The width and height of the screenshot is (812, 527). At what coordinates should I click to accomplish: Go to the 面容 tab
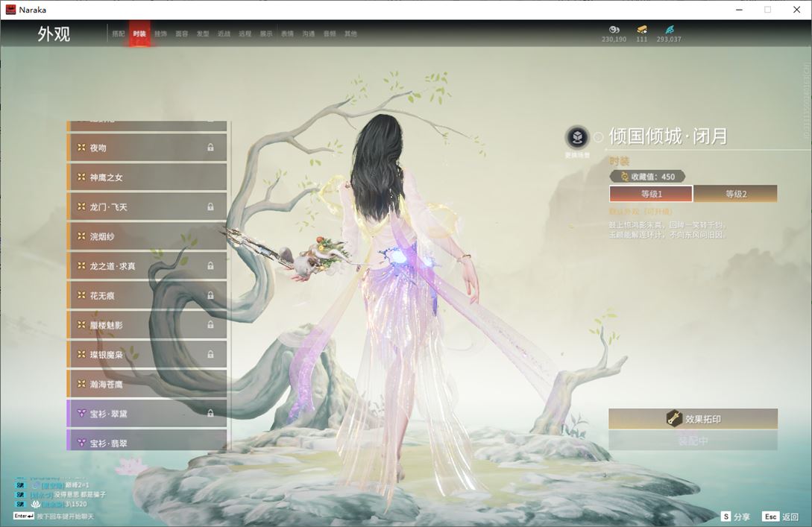point(182,34)
